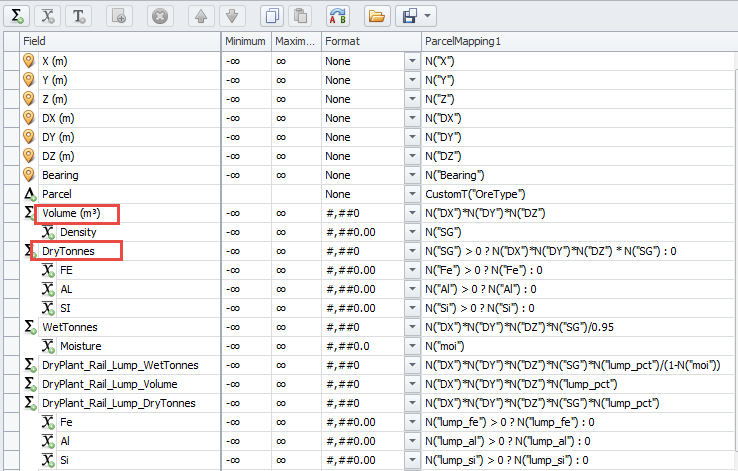Click the find and replace AB icon
The height and width of the screenshot is (471, 738).
pyautogui.click(x=339, y=16)
